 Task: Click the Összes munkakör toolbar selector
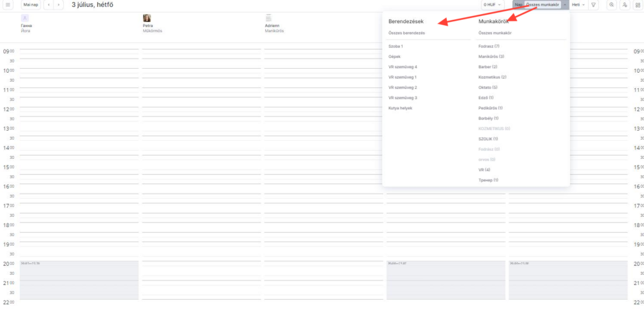pos(542,5)
